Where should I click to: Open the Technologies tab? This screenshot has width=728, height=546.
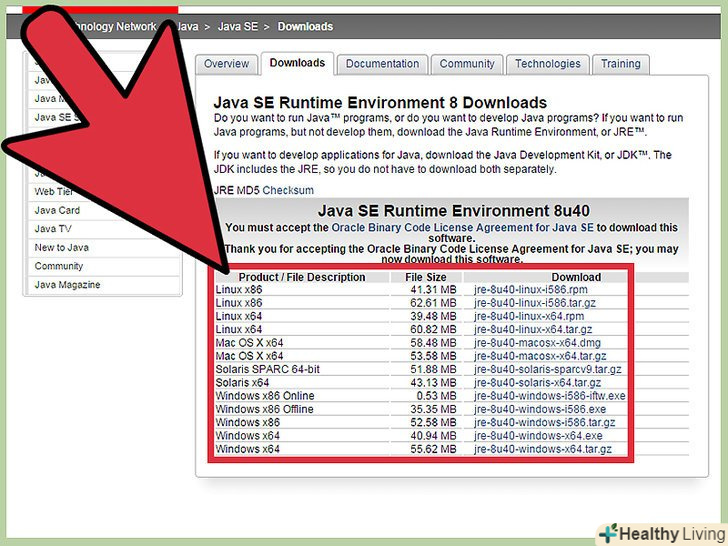[547, 64]
